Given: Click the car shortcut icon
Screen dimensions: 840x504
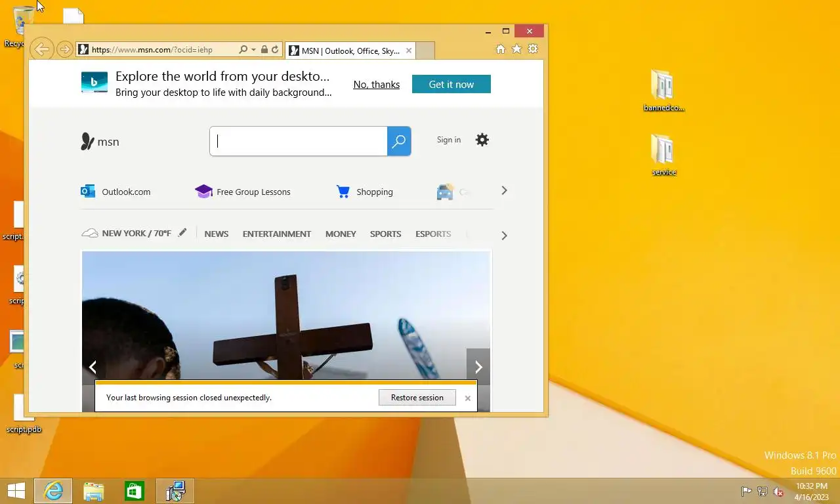Looking at the screenshot, I should [445, 192].
